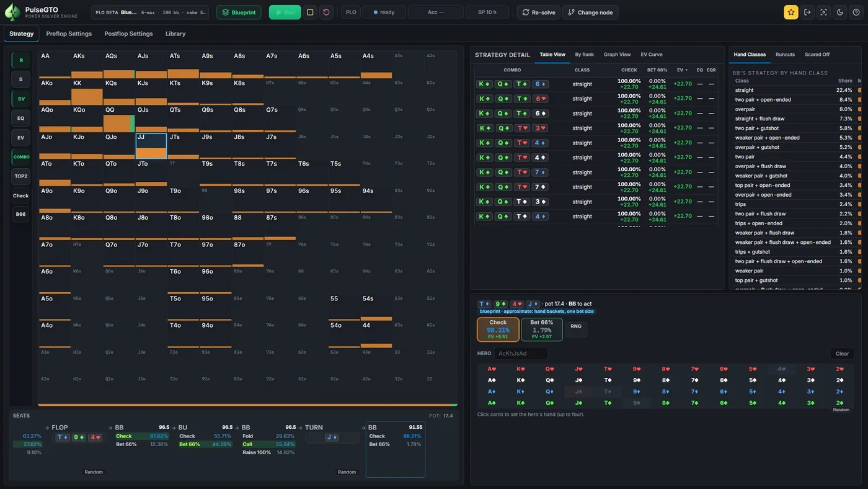Viewport: 868px width, 489px height.
Task: Switch to the By Rank view
Action: pyautogui.click(x=584, y=55)
